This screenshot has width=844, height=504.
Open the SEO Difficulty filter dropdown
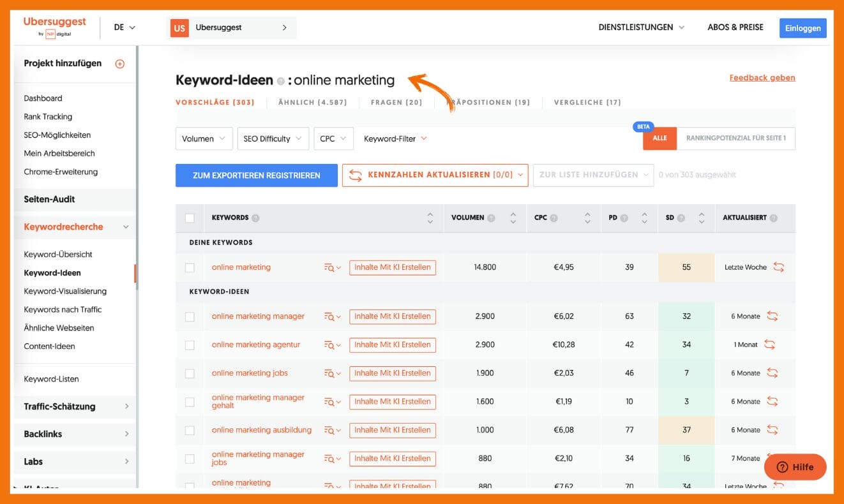pyautogui.click(x=273, y=139)
